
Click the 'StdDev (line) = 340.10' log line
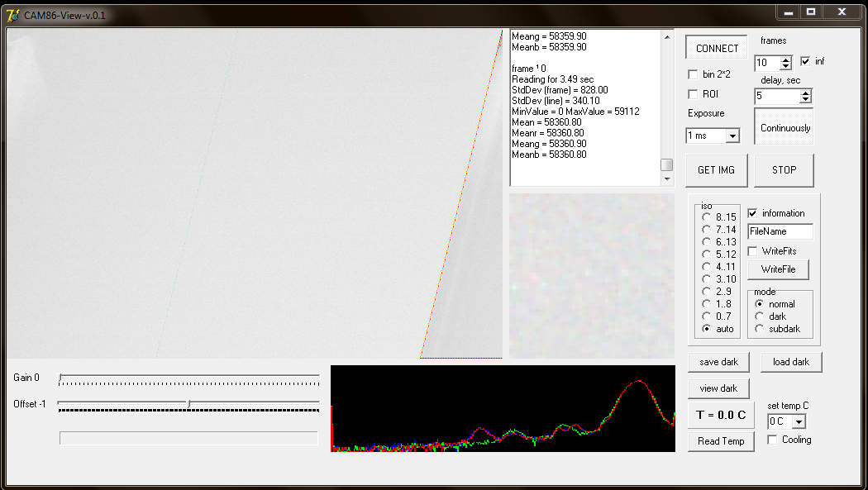(556, 101)
